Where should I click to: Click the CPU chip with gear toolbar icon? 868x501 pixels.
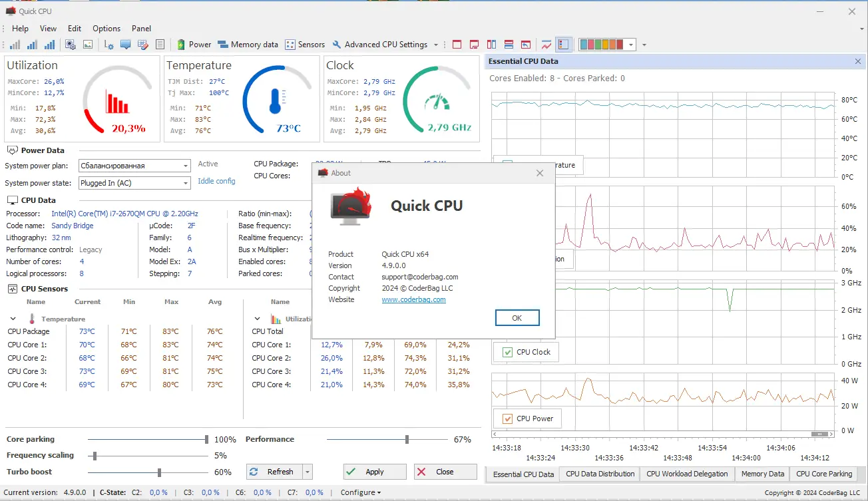pyautogui.click(x=70, y=45)
